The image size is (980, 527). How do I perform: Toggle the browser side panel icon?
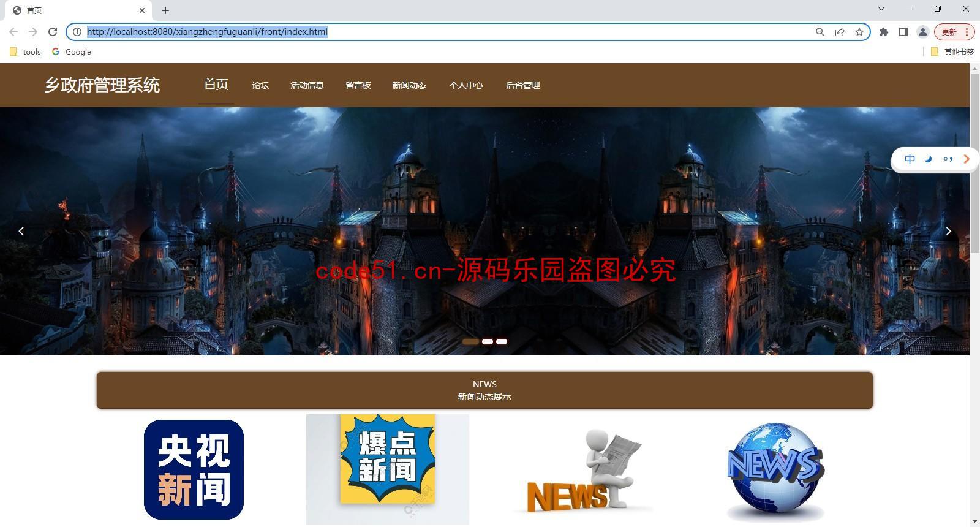(x=903, y=32)
